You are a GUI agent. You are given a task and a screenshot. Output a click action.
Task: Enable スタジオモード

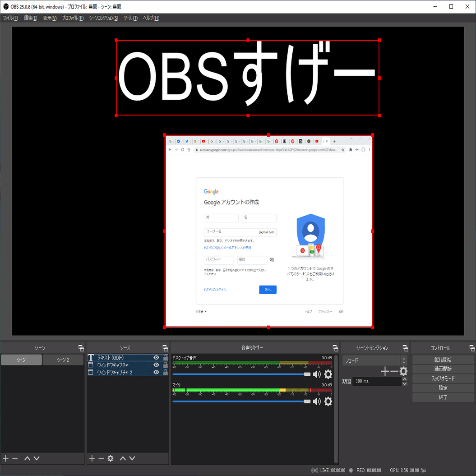click(x=443, y=378)
